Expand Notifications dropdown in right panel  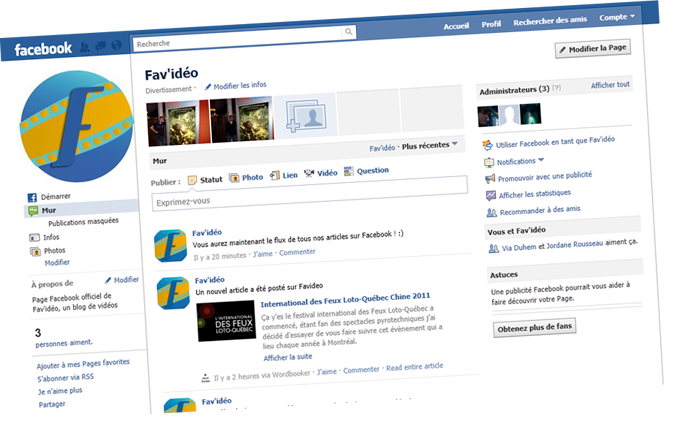[x=520, y=161]
